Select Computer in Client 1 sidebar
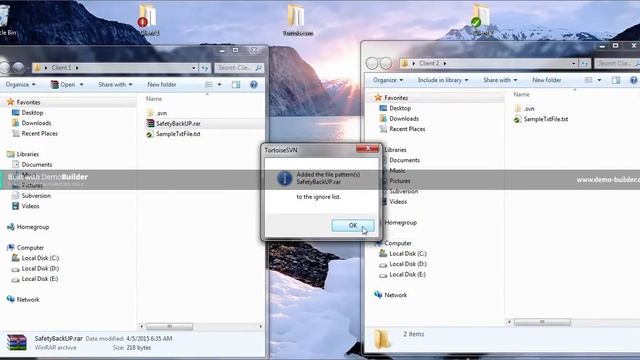 [25, 248]
